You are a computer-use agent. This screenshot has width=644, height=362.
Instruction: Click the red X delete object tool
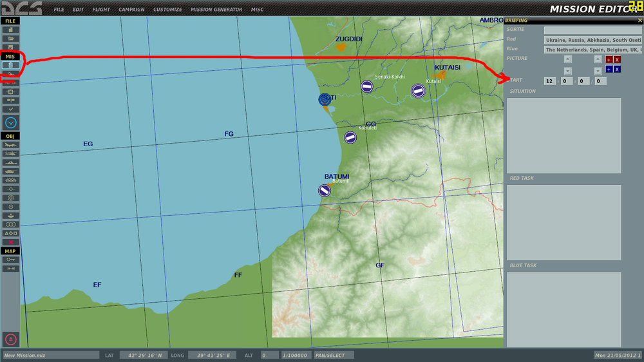point(11,242)
